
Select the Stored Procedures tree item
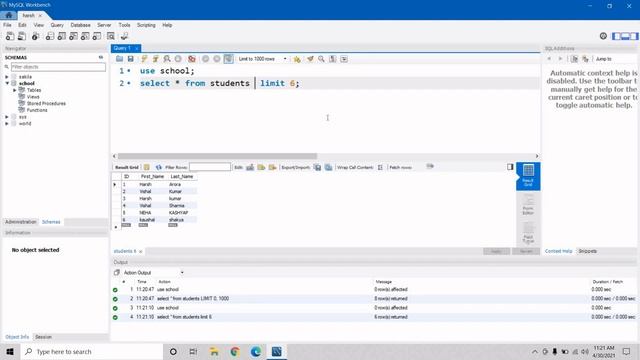[x=46, y=104]
